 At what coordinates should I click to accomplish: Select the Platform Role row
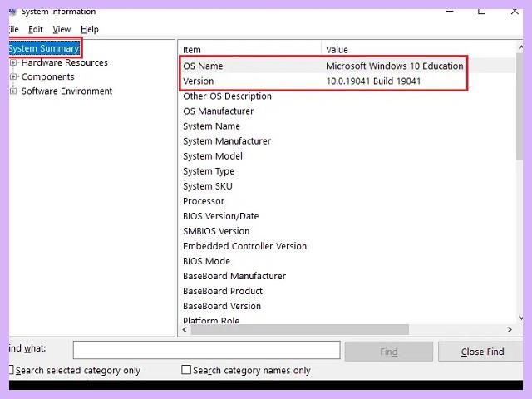[x=347, y=319]
